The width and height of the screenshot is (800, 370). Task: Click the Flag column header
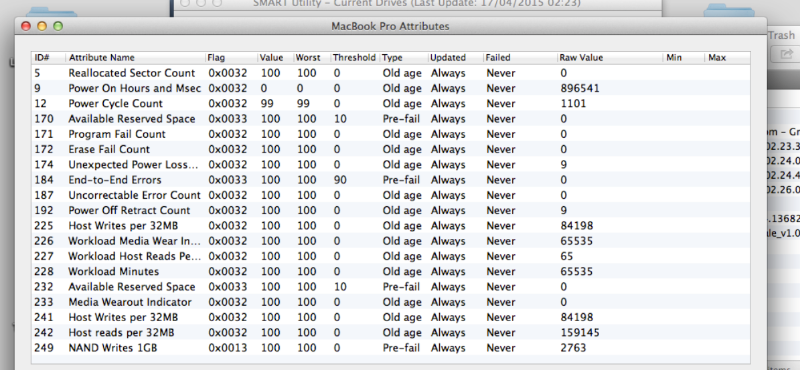click(x=230, y=58)
